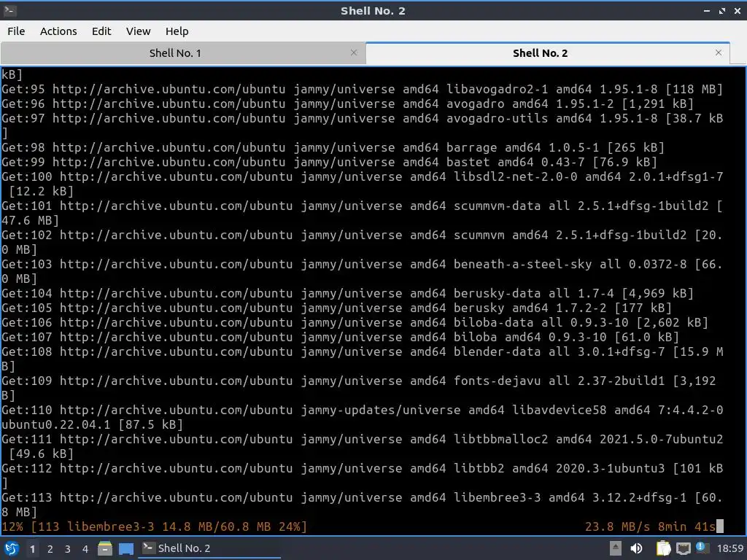Viewport: 747px width, 560px height.
Task: Maximize the Shell No. 2 window
Action: tap(722, 10)
